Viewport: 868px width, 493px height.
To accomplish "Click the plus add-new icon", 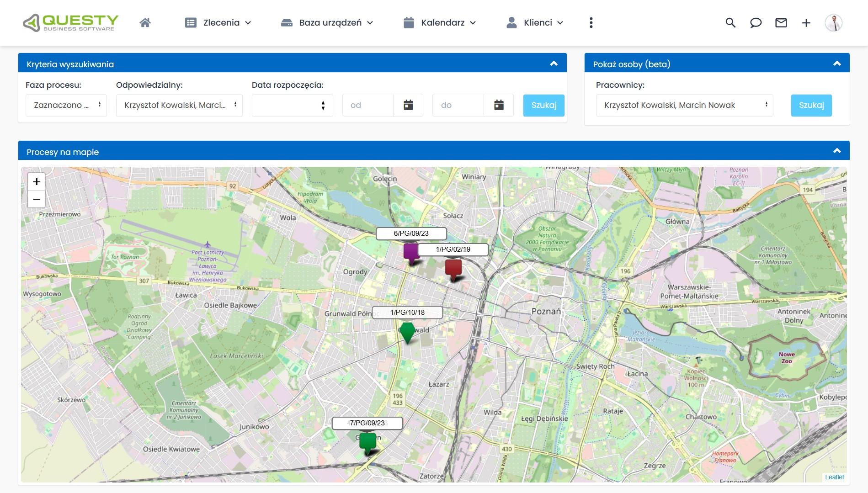I will pos(806,22).
